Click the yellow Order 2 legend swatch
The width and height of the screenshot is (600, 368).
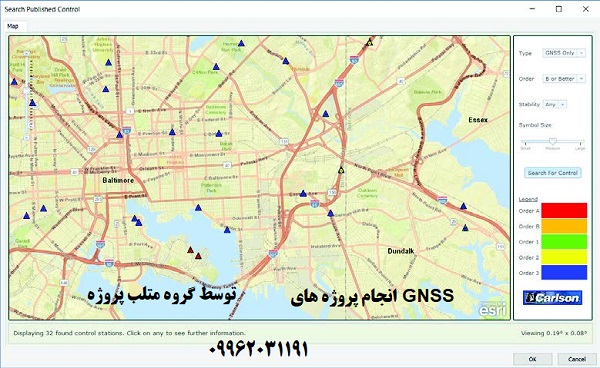coord(564,257)
